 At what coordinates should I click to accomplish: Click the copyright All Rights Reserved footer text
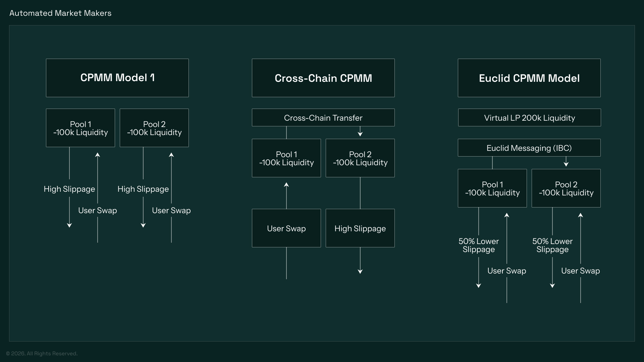(42, 354)
